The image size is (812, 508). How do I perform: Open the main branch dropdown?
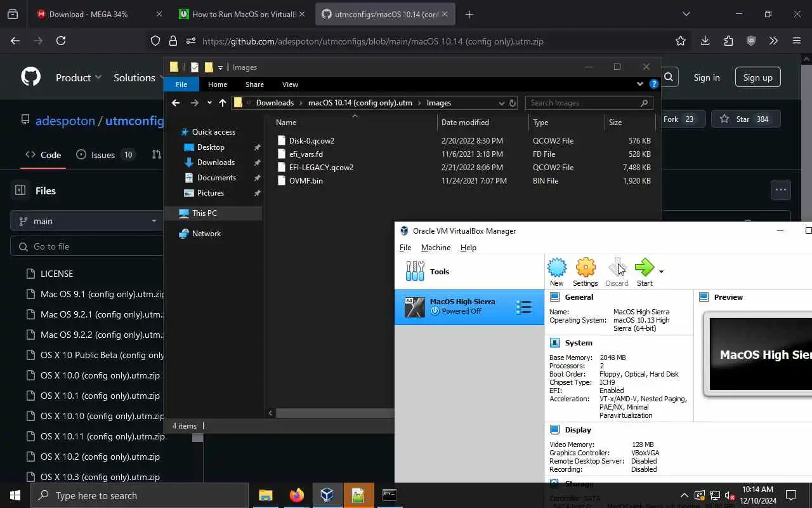pyautogui.click(x=87, y=221)
